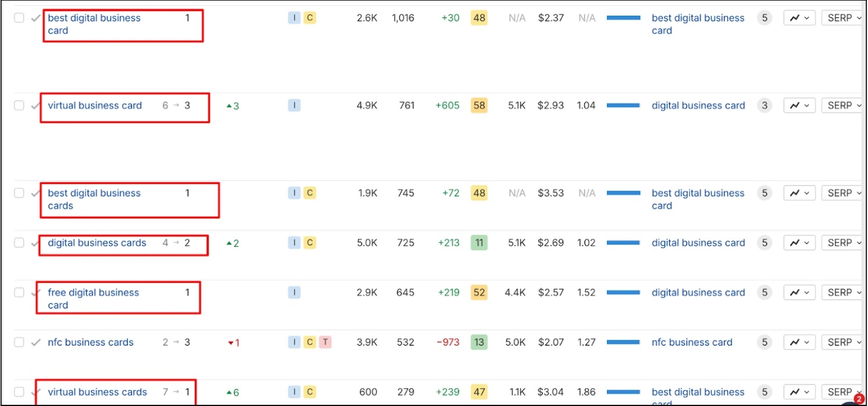This screenshot has height=406, width=868.
Task: Click the SERP features badge 3 on virtual business card row
Action: click(x=764, y=105)
